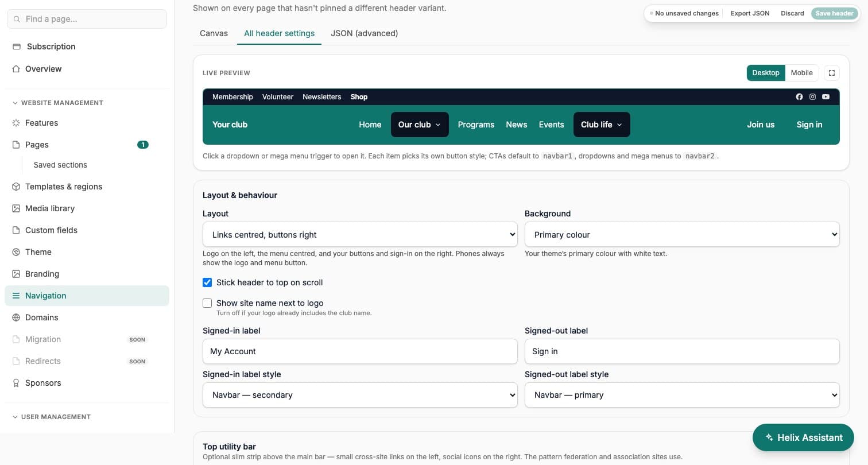This screenshot has height=465, width=868.
Task: Click the Pages document icon
Action: 16,145
